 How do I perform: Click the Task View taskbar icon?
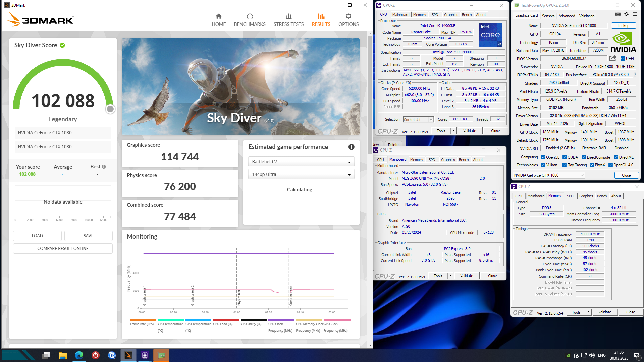tap(46, 355)
